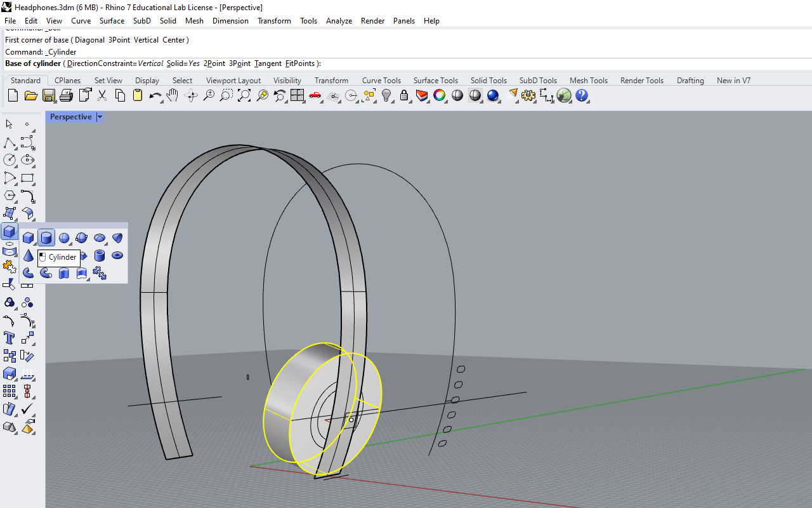This screenshot has height=508, width=812.
Task: Select the Cylinder tool in flyout
Action: [x=46, y=238]
